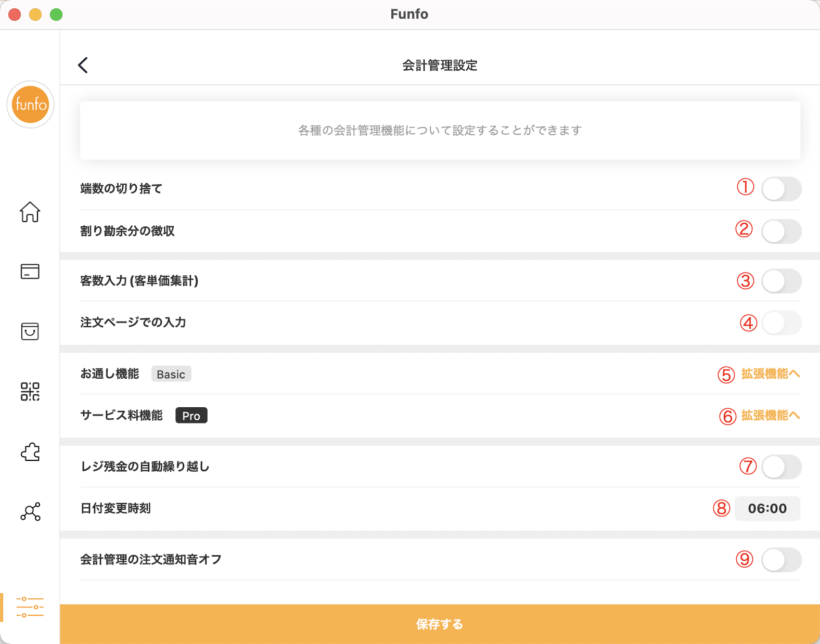The width and height of the screenshot is (820, 644).
Task: Open the QR code icon in sidebar
Action: coord(30,391)
